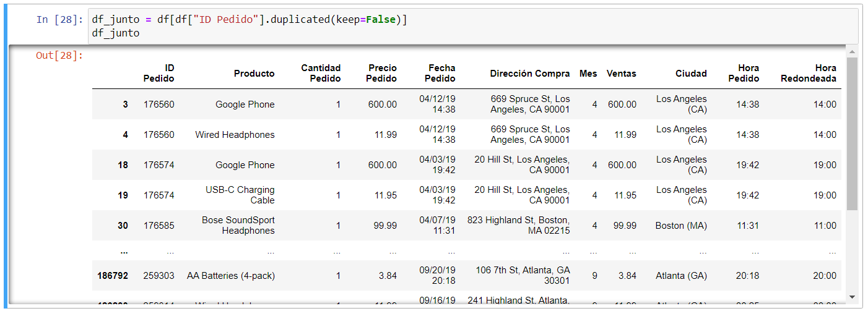
Task: Select the "Mes" column header
Action: pos(588,74)
